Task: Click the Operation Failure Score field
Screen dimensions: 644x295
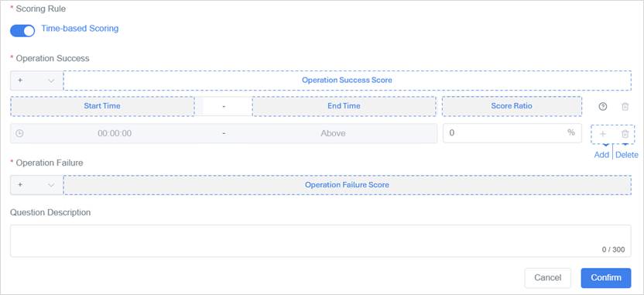Action: tap(347, 185)
